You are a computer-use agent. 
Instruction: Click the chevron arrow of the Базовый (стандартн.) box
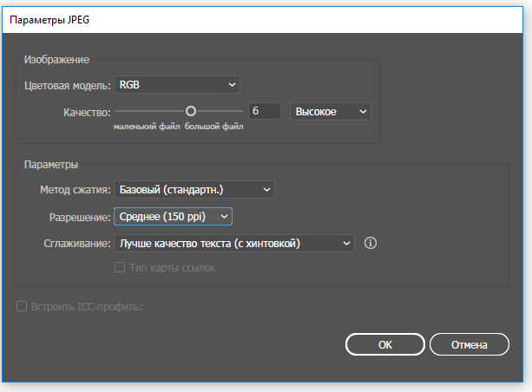[x=266, y=190]
